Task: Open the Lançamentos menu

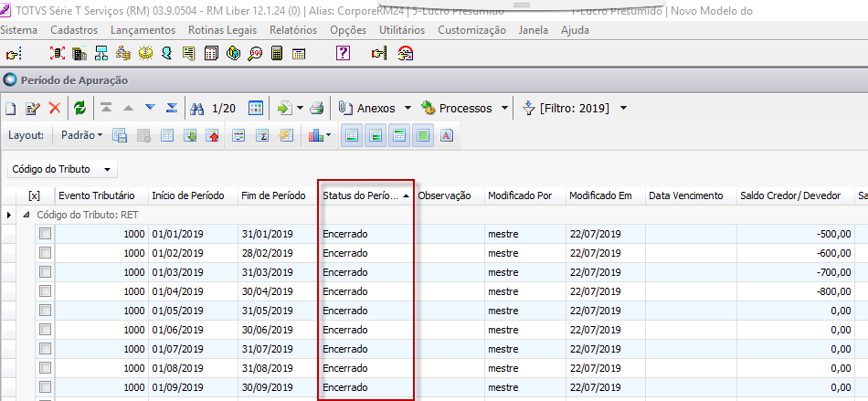Action: pyautogui.click(x=143, y=30)
